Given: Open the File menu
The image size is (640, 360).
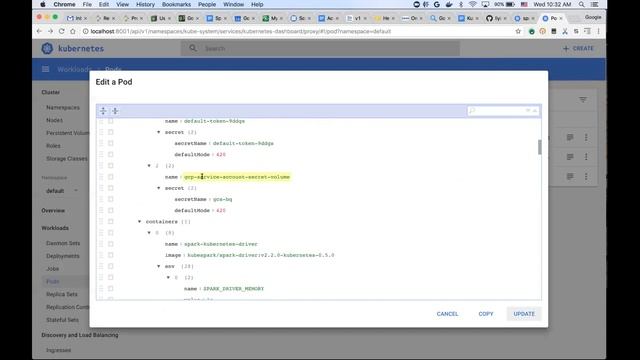Looking at the screenshot, I should click(x=87, y=4).
